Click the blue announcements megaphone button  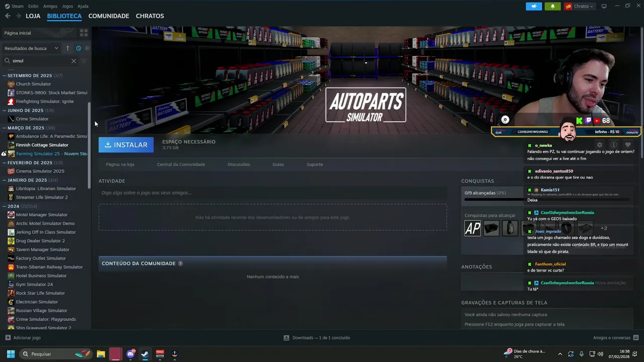tap(534, 6)
